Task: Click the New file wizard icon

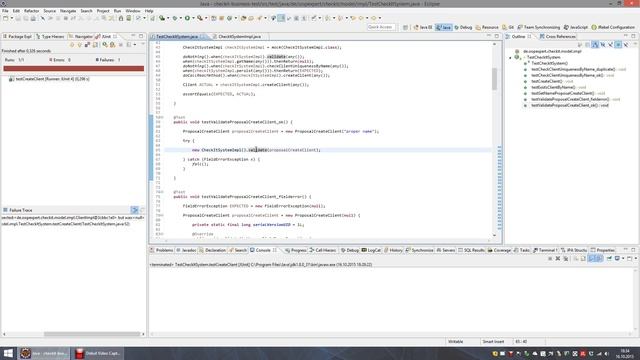Action: pos(5,18)
